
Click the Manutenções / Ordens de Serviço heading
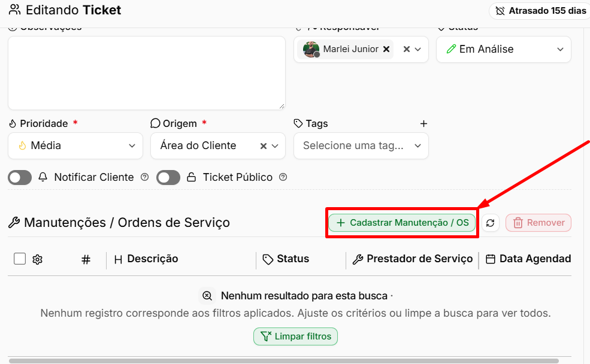(127, 223)
